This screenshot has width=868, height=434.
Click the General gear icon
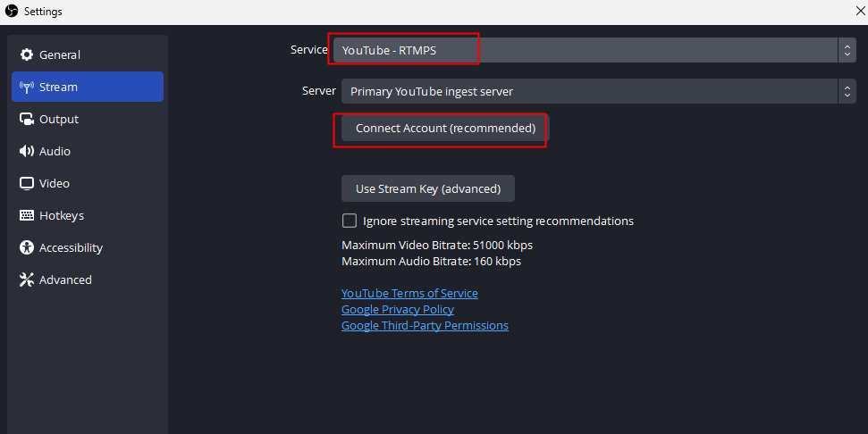(27, 54)
